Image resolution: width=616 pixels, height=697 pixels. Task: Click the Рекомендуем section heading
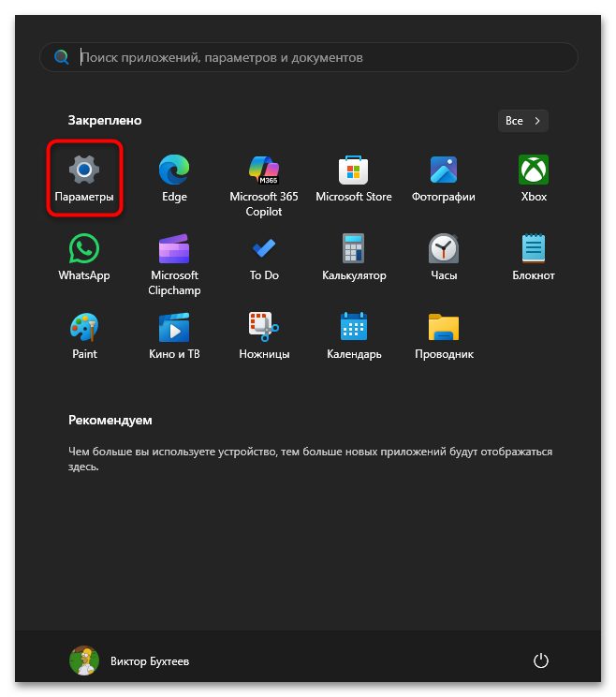110,420
